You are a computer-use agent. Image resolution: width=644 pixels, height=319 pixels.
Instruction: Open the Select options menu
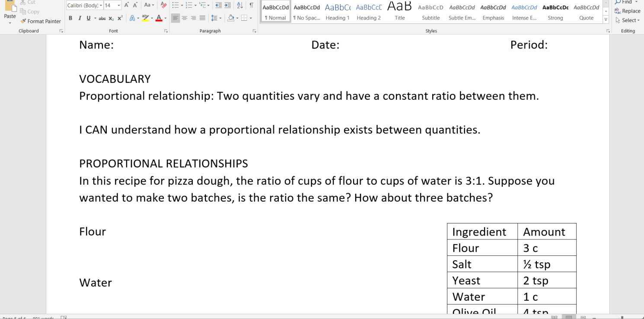click(x=627, y=20)
